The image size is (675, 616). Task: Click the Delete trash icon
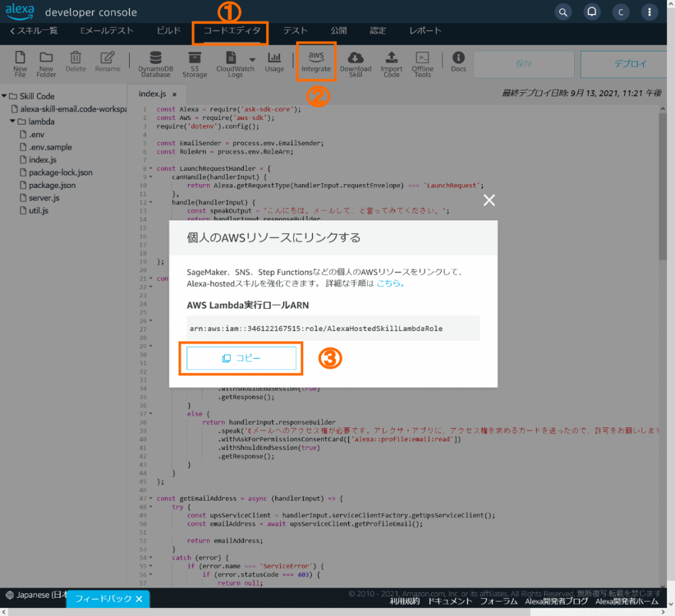[x=76, y=61]
